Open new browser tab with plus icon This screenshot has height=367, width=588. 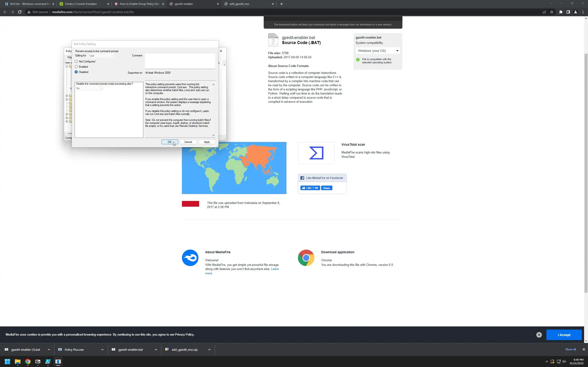coord(281,4)
